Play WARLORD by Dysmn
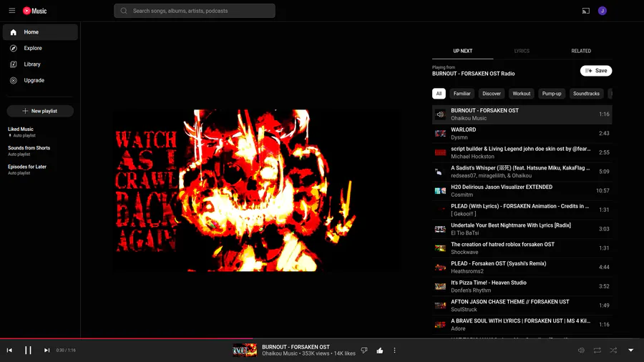Screen dimensions: 644x362 click(522, 133)
